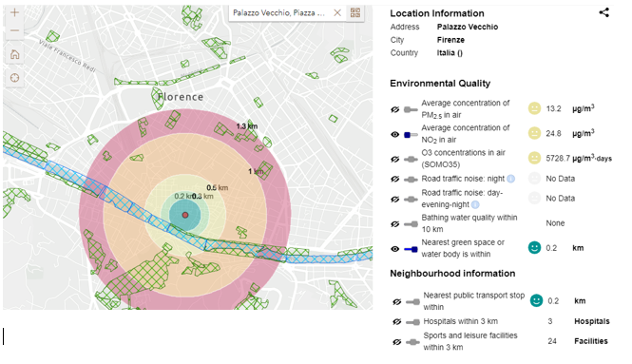The width and height of the screenshot is (632, 364).
Task: Click in the address search field
Action: coord(278,13)
